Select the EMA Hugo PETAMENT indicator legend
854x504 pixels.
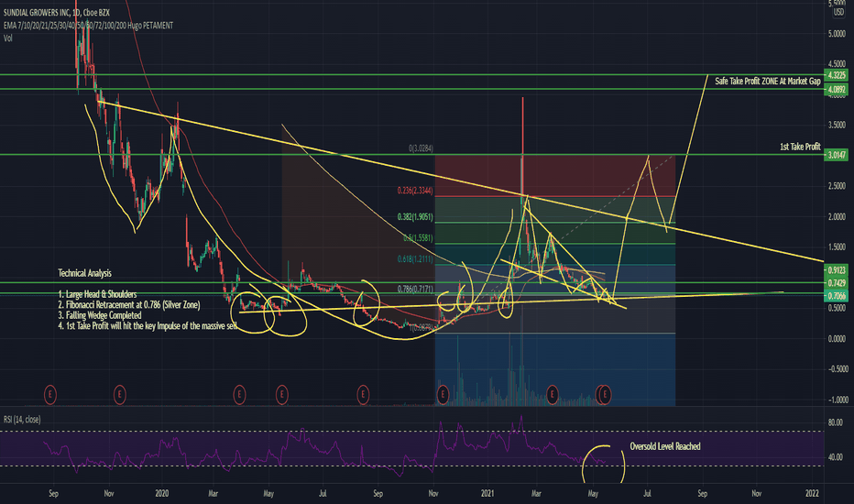coord(88,25)
